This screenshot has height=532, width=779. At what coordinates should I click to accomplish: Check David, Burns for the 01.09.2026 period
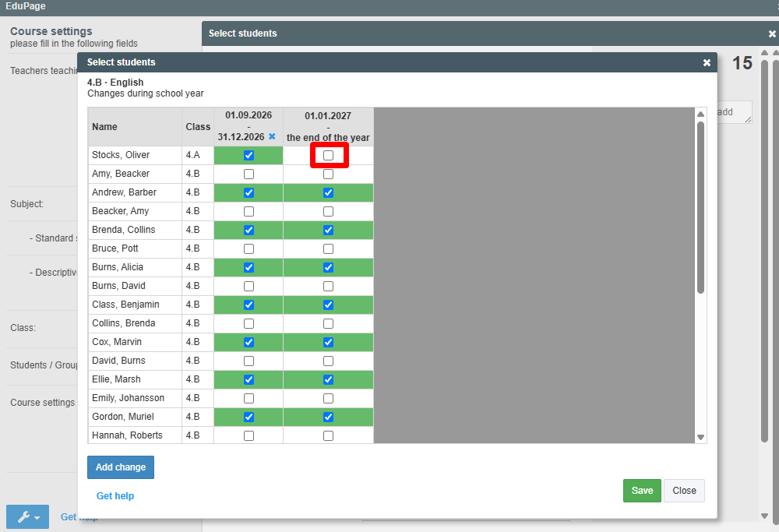[249, 361]
